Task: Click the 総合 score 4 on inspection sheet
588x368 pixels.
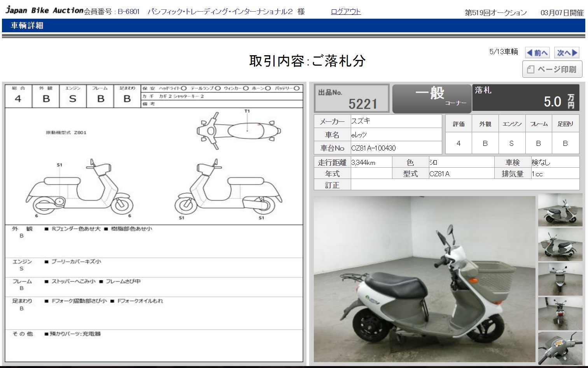Action: [18, 99]
